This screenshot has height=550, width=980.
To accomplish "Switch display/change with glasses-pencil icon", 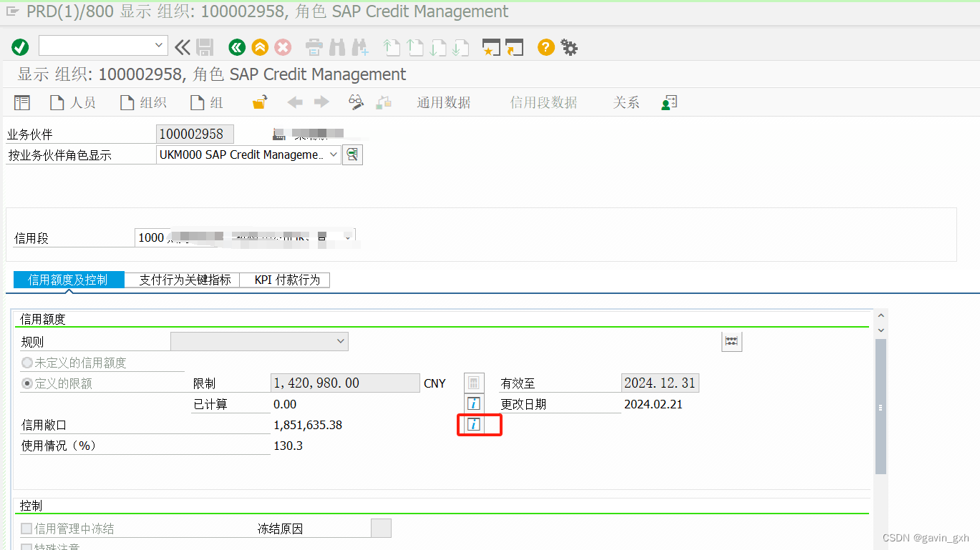I will pos(356,102).
